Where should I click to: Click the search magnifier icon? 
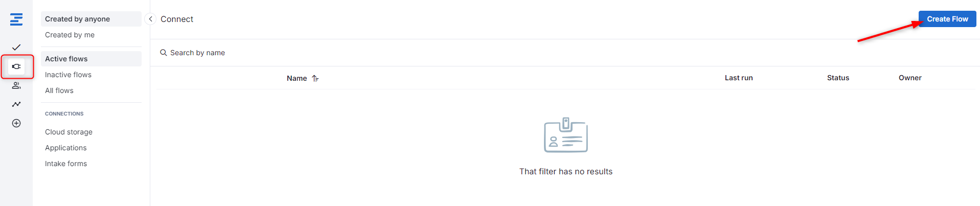[x=164, y=53]
